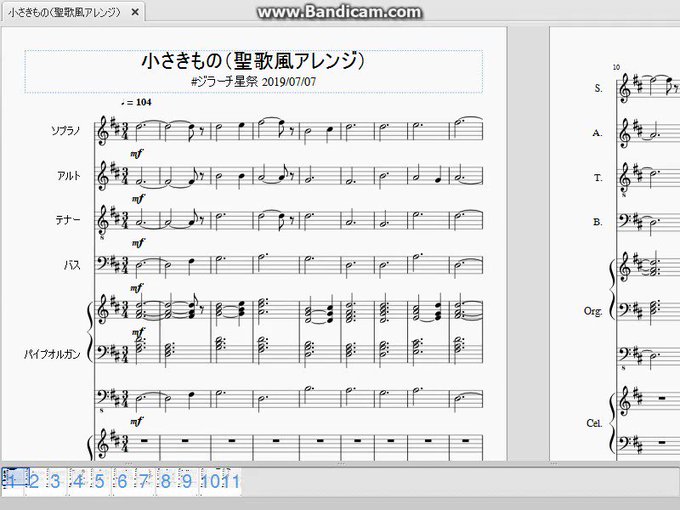This screenshot has width=680, height=510.
Task: Select the treble clef on the ソプラノ staff
Action: (103, 131)
